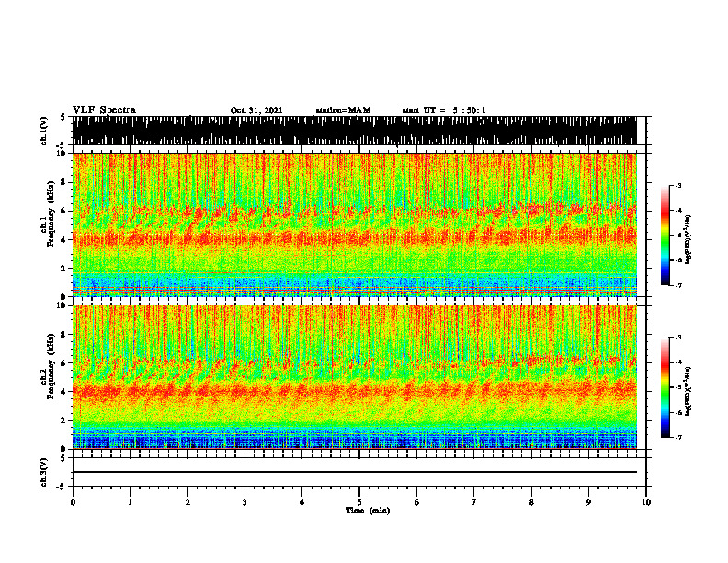The width and height of the screenshot is (728, 563).
Task: Click time axis tick label "10"
Action: (x=646, y=502)
